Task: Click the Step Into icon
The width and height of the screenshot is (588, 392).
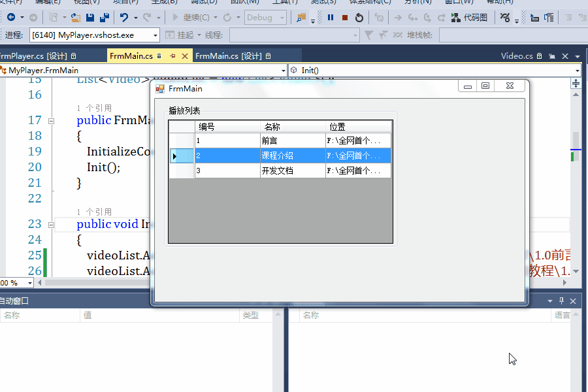Action: pos(412,17)
